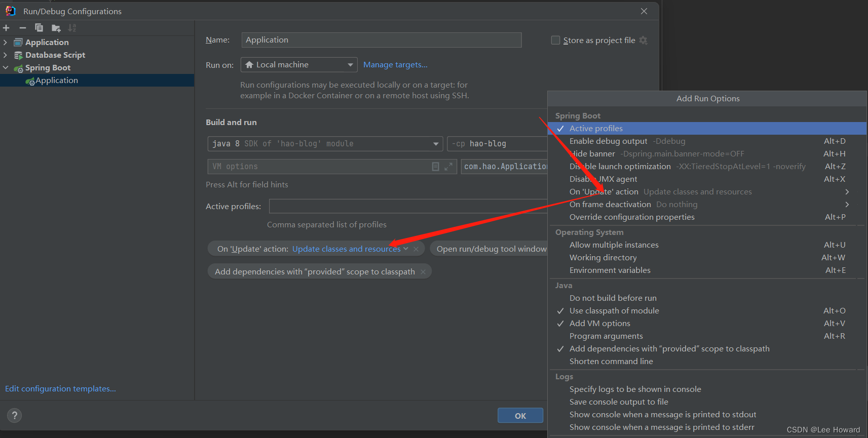Click the IntelliJ logo in the title bar
The width and height of the screenshot is (868, 438).
[x=10, y=11]
